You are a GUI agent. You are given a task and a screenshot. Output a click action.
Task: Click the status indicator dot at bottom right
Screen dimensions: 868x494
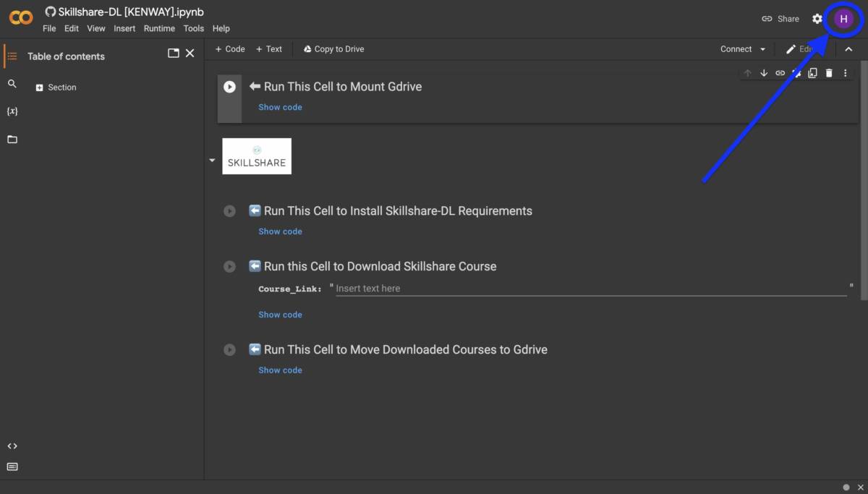pos(846,487)
